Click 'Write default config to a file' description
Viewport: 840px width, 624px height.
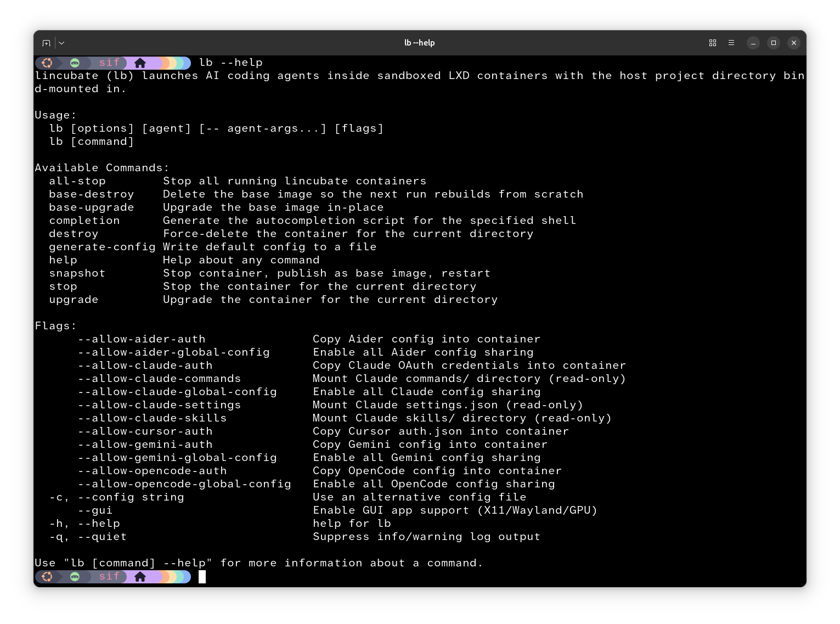[x=270, y=247]
